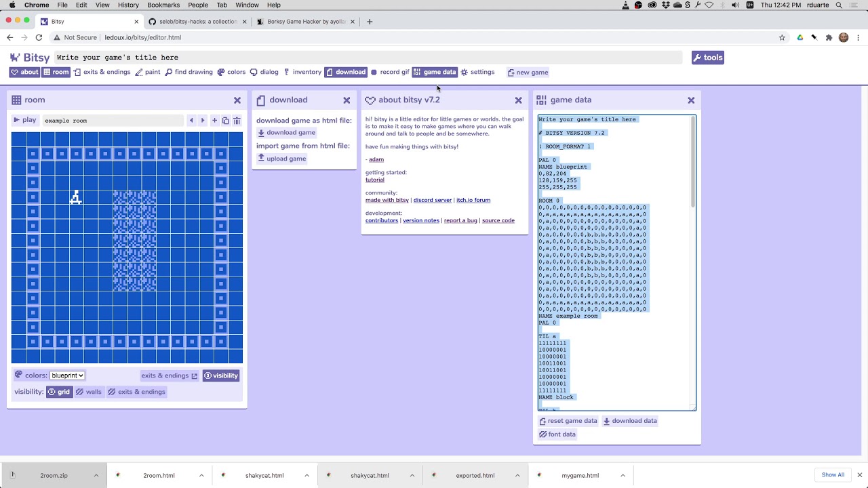Toggle the download panel button
This screenshot has width=868, height=488.
point(346,72)
